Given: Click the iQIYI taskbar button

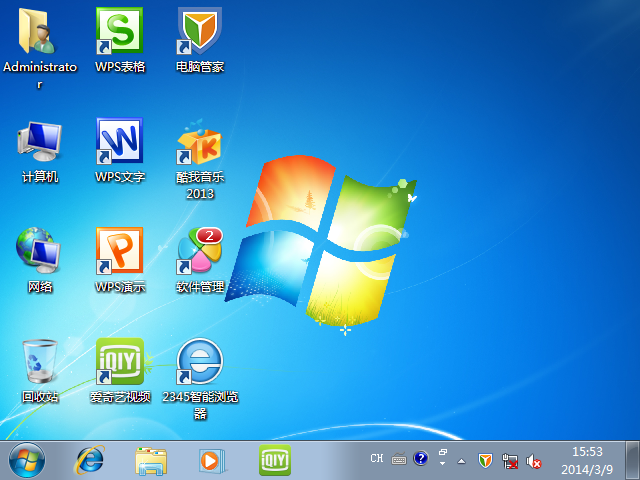Looking at the screenshot, I should [x=275, y=460].
